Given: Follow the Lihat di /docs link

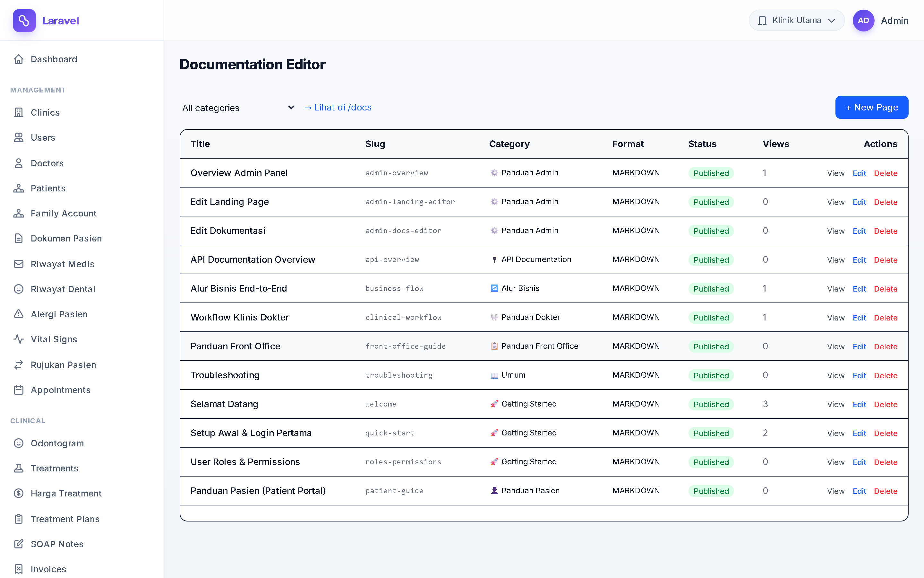Looking at the screenshot, I should click(338, 108).
